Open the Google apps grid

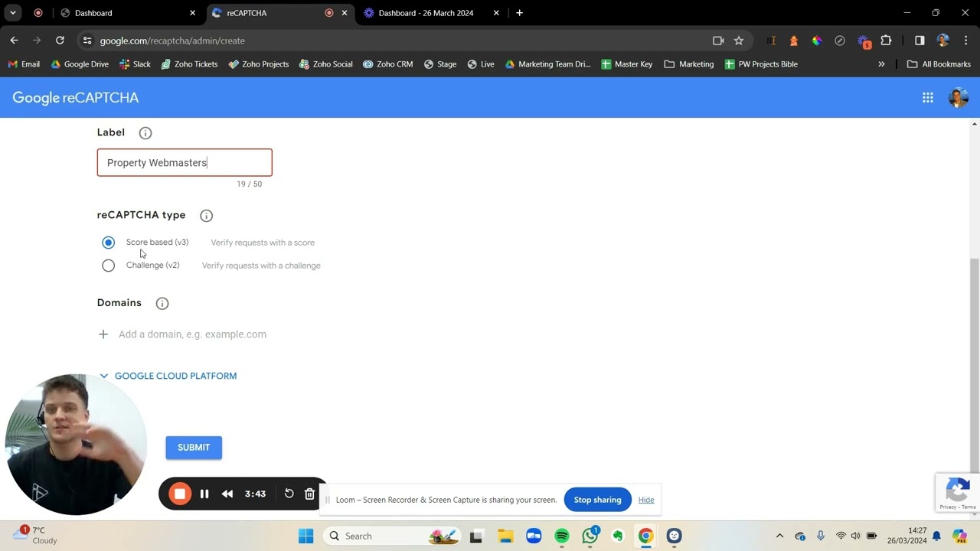click(928, 98)
